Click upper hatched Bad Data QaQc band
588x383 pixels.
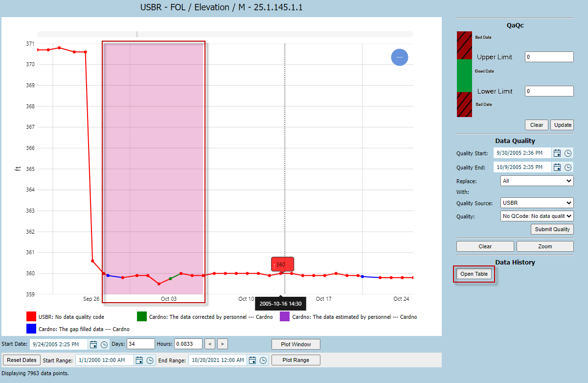(464, 46)
